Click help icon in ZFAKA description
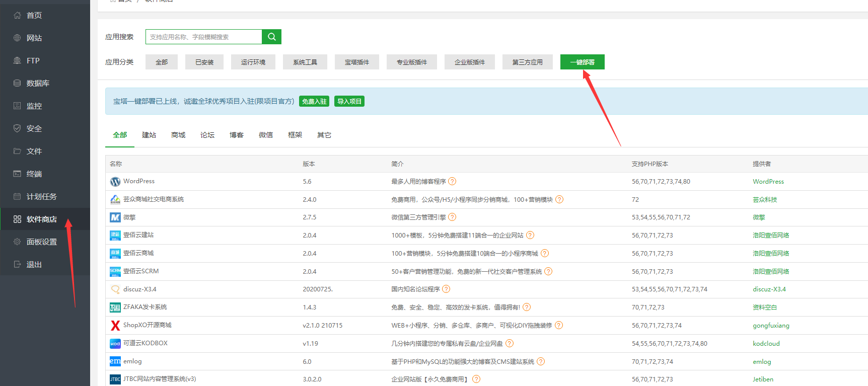This screenshot has height=386, width=868. point(527,307)
